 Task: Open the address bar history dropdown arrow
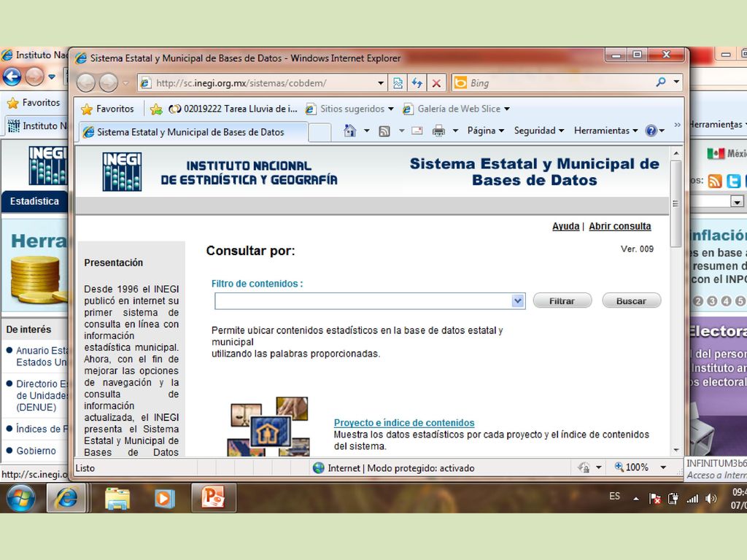click(381, 83)
